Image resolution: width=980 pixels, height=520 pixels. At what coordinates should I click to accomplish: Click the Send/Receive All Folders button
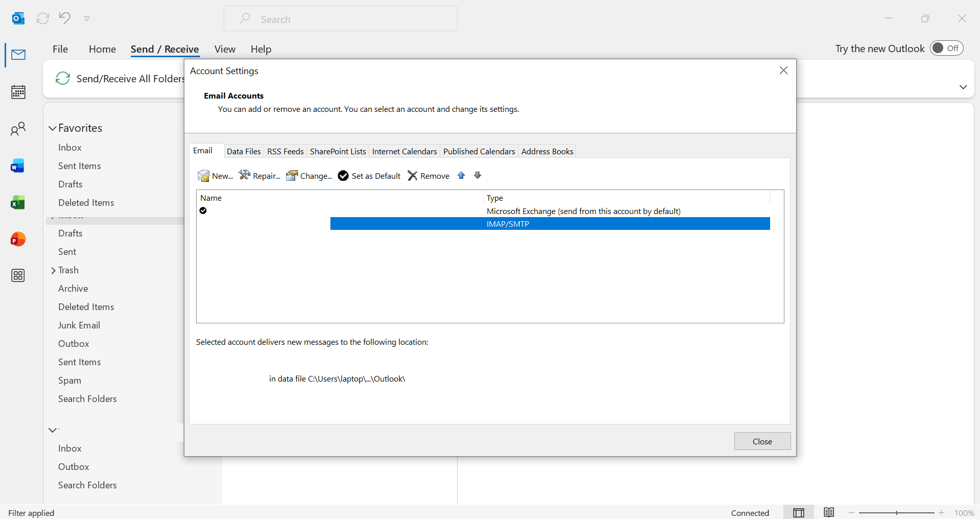[x=119, y=79]
